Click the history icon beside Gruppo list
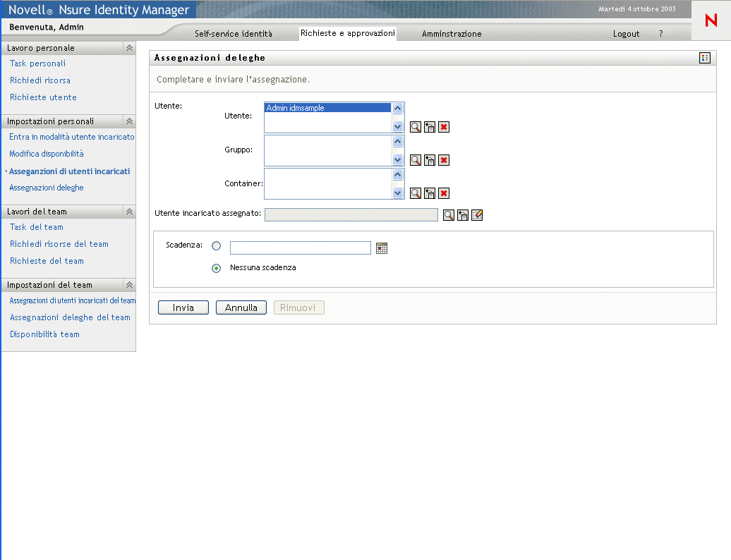 [430, 160]
